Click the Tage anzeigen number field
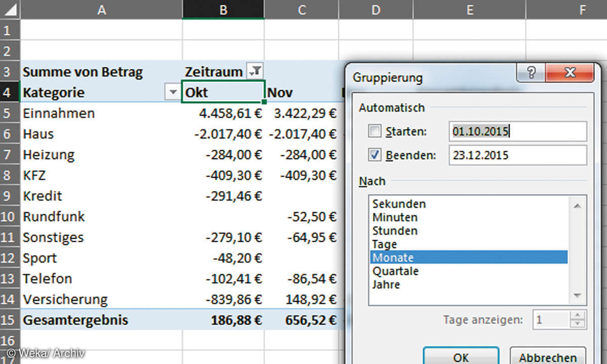The image size is (607, 364). (550, 320)
